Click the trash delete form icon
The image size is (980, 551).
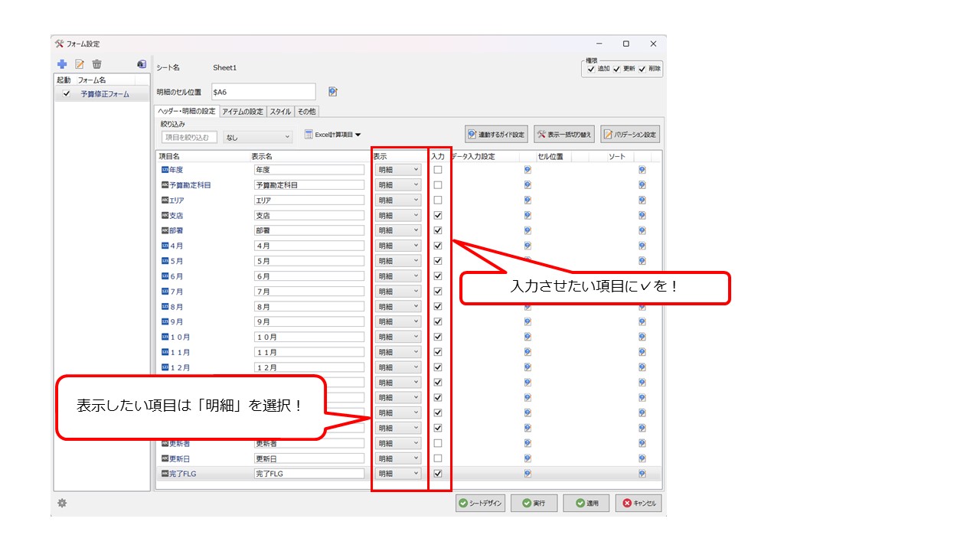pyautogui.click(x=96, y=64)
